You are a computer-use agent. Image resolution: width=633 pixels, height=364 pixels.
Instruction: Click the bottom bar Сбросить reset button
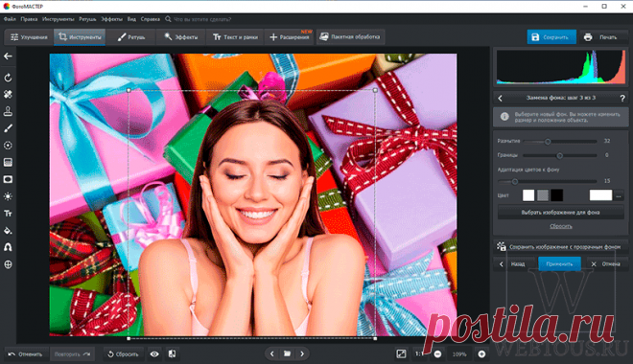point(123,354)
